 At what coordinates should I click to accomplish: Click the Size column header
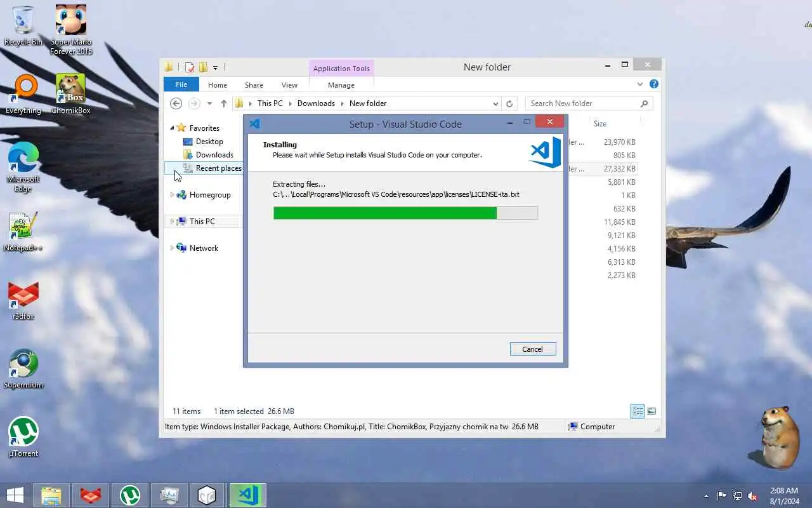point(600,124)
